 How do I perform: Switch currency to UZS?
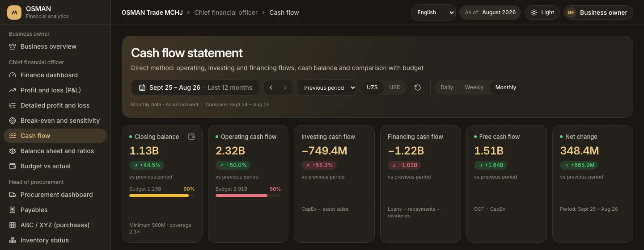tap(372, 87)
